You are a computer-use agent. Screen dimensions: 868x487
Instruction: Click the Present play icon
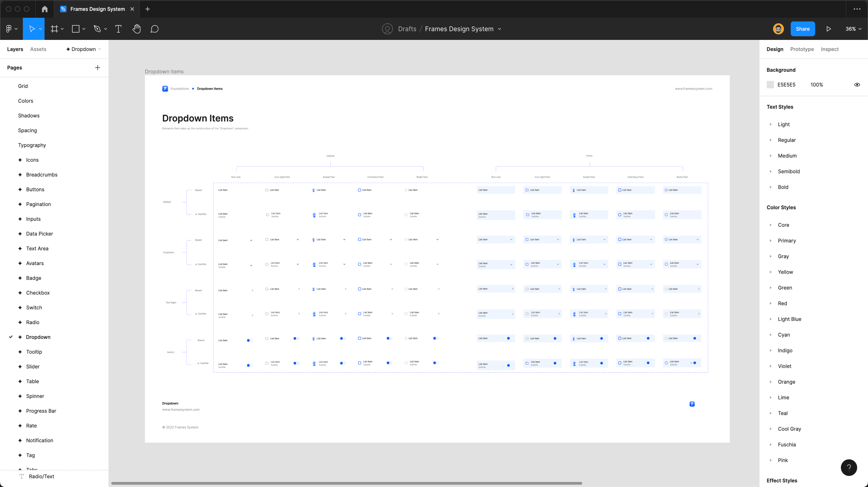[x=829, y=29]
